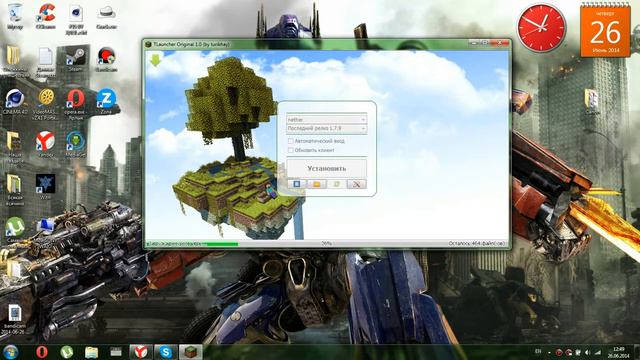Screen dimensions: 640x360
Task: Click the Установить button in TLauncher
Action: click(x=327, y=168)
